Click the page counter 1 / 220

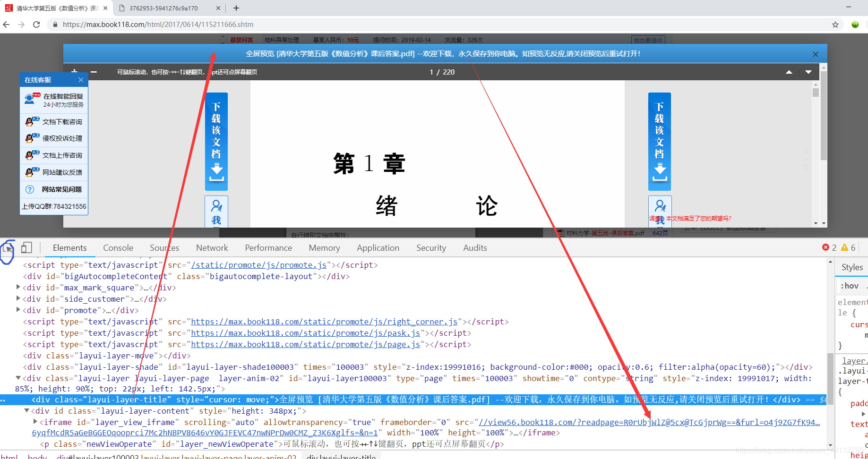[x=442, y=72]
